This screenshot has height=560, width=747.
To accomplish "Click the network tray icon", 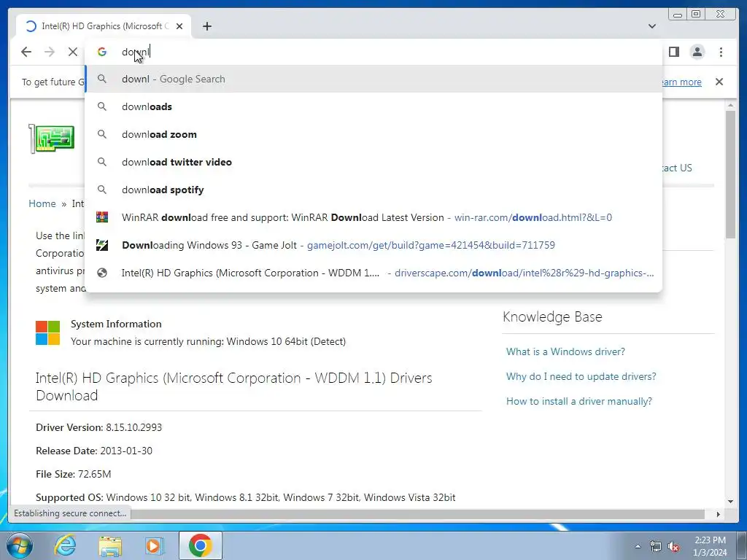I will coord(656,547).
